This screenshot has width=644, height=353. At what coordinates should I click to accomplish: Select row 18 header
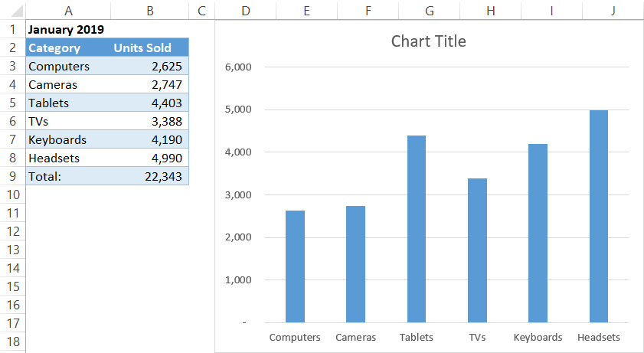[13, 342]
